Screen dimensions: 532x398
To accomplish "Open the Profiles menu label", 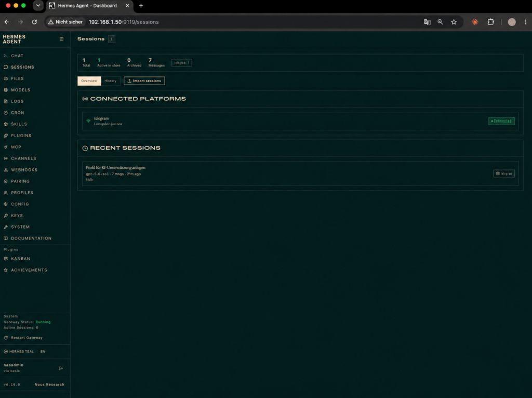I will click(22, 193).
